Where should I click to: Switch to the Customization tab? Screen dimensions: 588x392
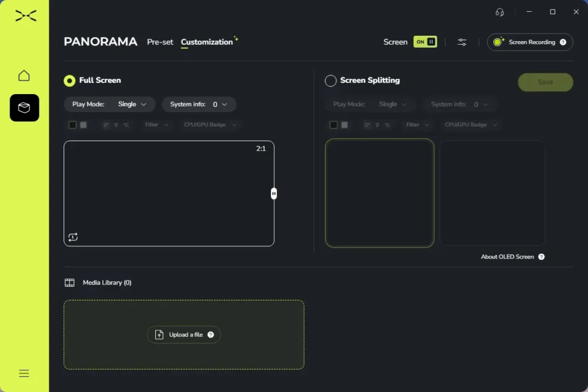pyautogui.click(x=207, y=42)
